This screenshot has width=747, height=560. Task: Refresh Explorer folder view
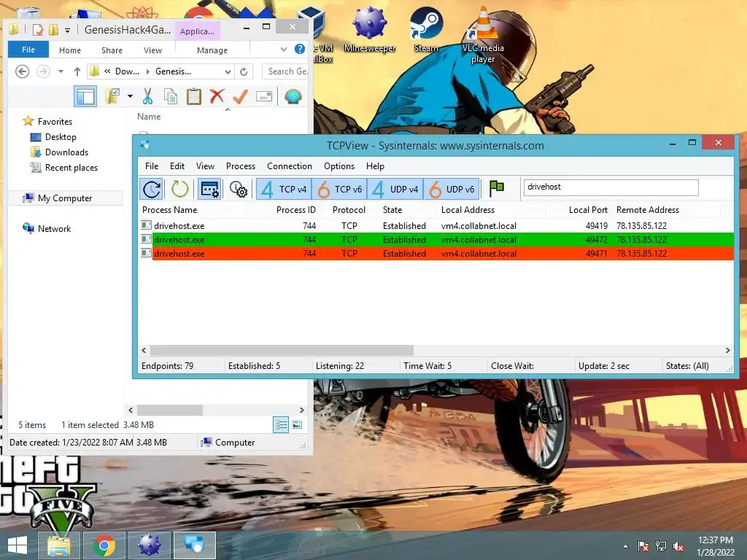244,72
